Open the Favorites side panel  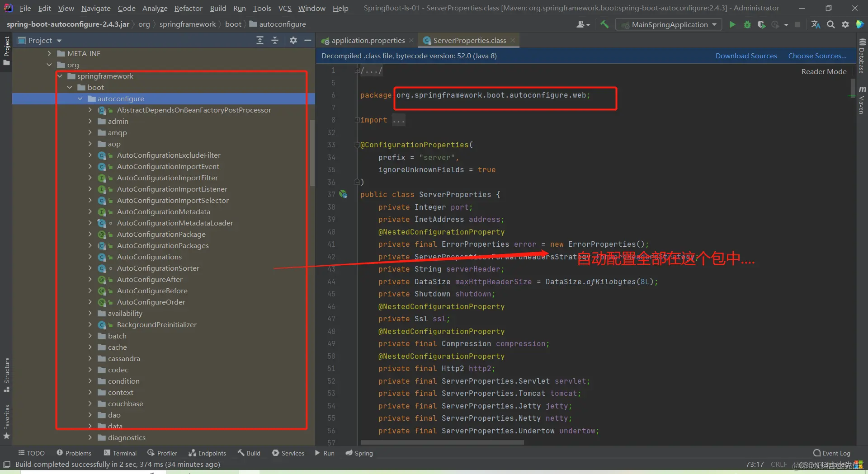pos(6,422)
